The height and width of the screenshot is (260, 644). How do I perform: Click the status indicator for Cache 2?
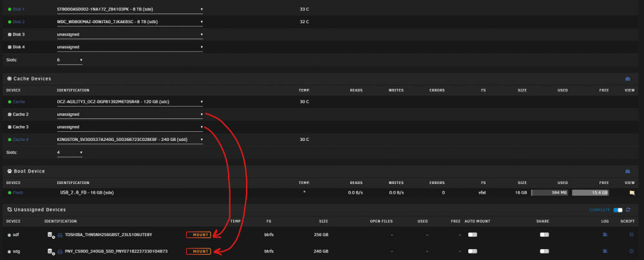click(x=10, y=114)
